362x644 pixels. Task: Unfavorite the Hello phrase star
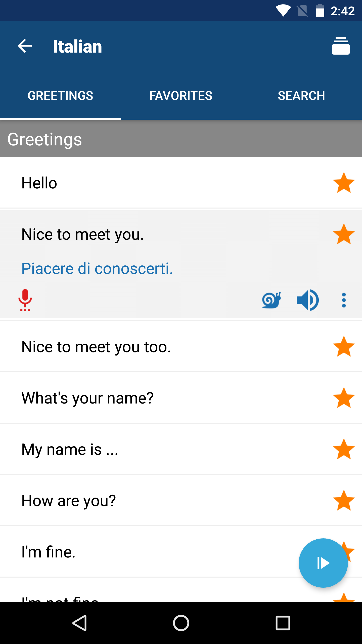coord(344,183)
